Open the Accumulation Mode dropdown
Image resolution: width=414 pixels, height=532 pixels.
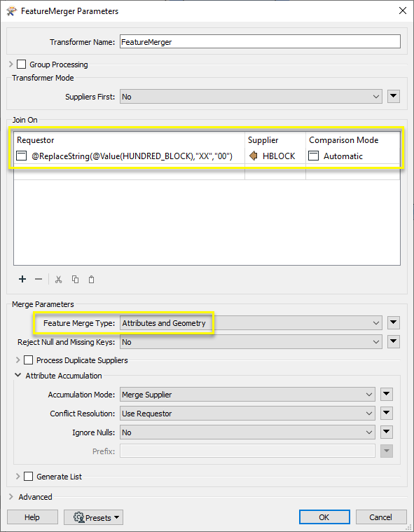tap(247, 395)
